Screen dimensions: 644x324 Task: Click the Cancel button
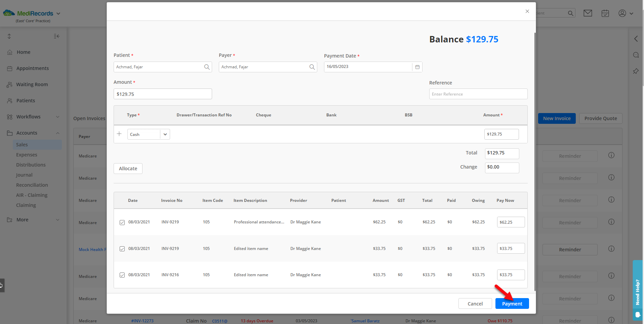(x=475, y=303)
